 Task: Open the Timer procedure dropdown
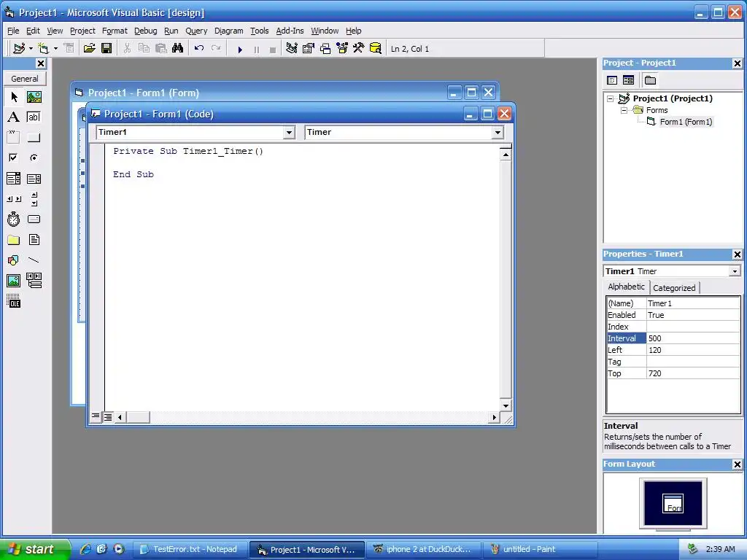[498, 133]
